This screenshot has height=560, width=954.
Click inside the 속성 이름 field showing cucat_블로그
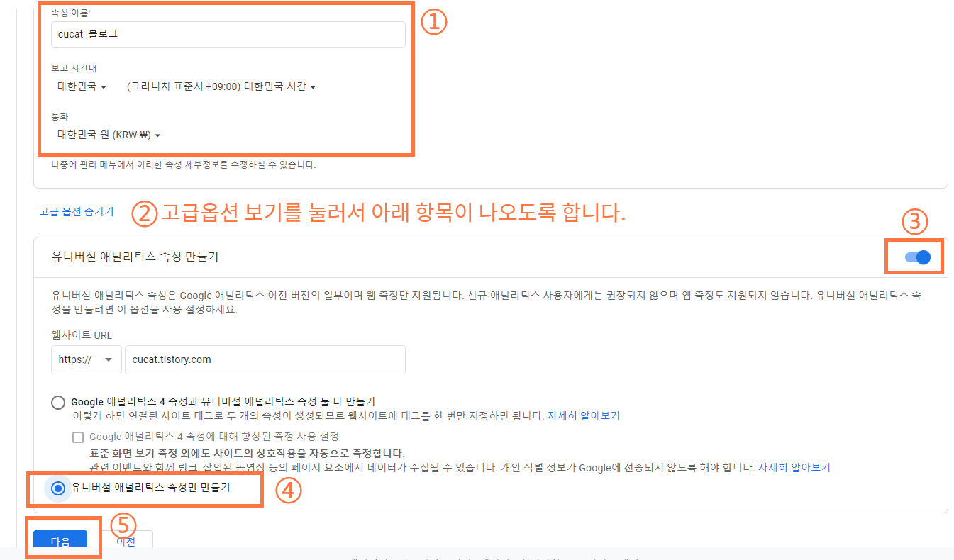tap(227, 34)
